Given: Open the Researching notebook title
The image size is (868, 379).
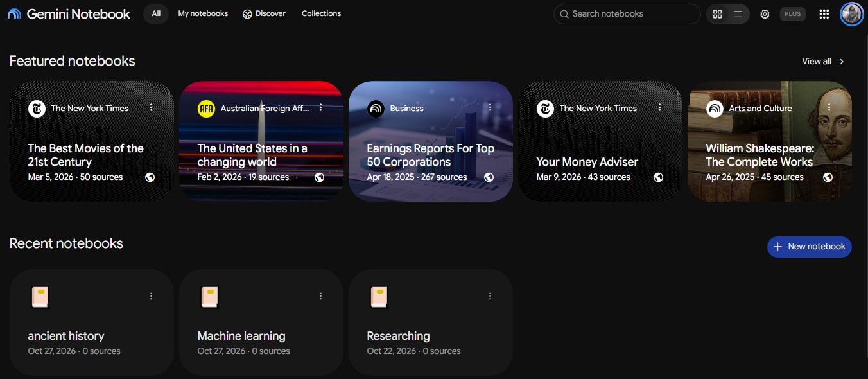Looking at the screenshot, I should [398, 336].
